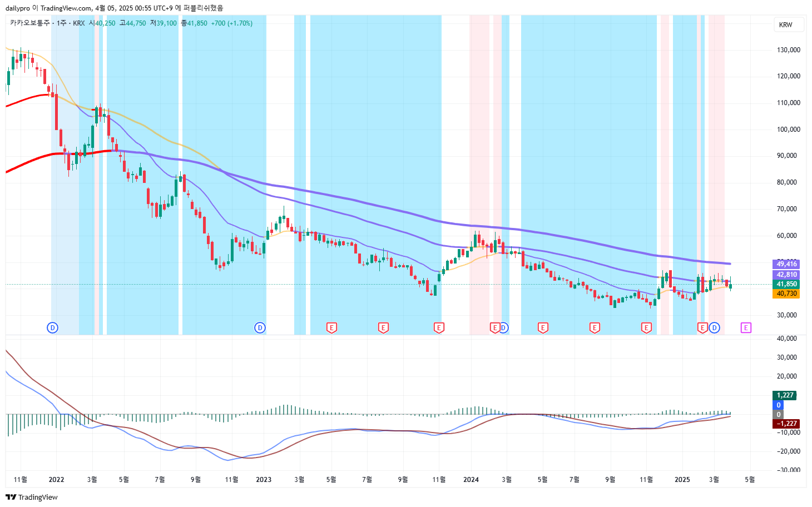Screen dimensions: 812x507
Task: Click the 100,000 price axis label
Action: coord(789,130)
